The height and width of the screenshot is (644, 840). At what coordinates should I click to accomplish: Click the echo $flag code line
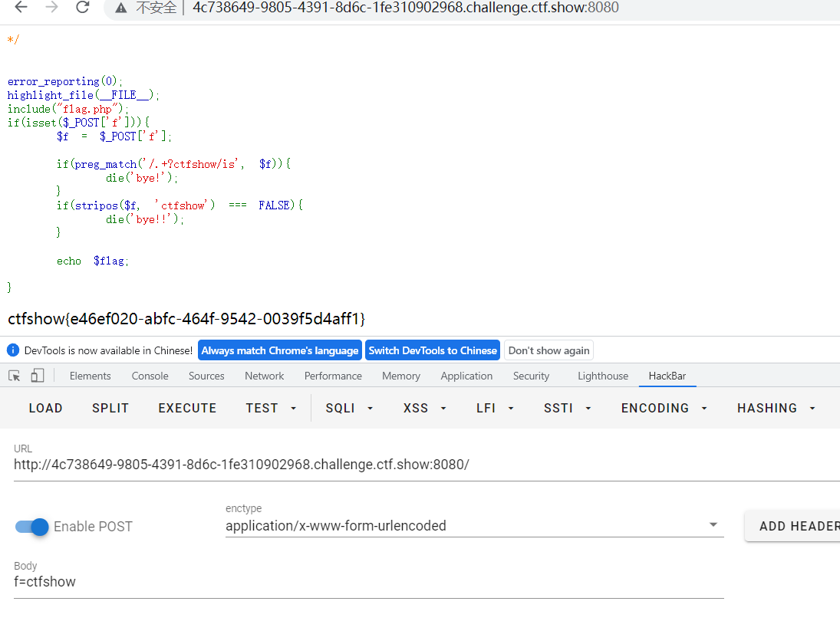92,261
